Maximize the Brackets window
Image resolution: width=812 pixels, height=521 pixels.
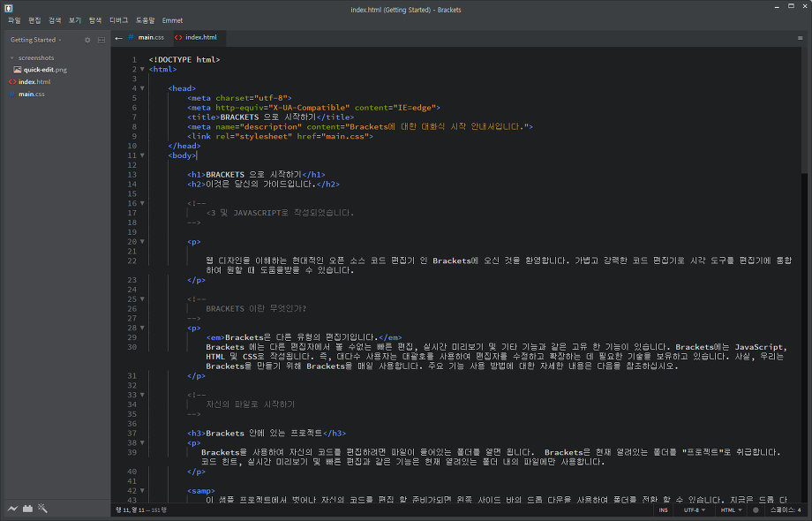tap(791, 6)
